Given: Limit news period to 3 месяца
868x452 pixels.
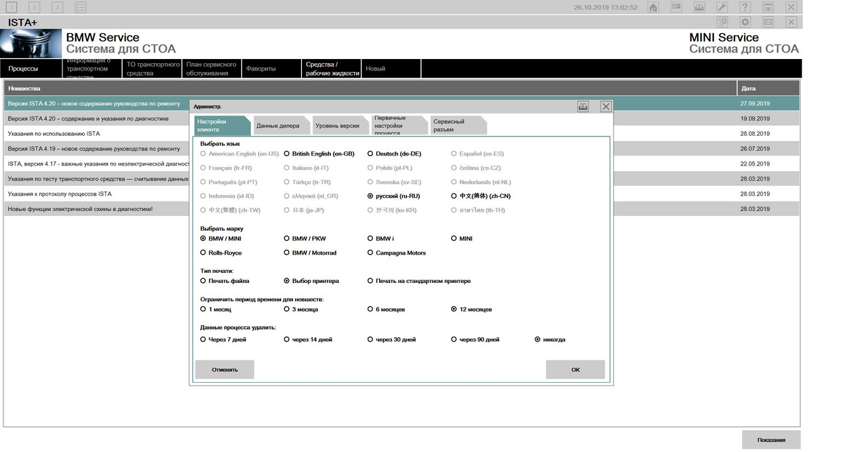Looking at the screenshot, I should pyautogui.click(x=301, y=309).
